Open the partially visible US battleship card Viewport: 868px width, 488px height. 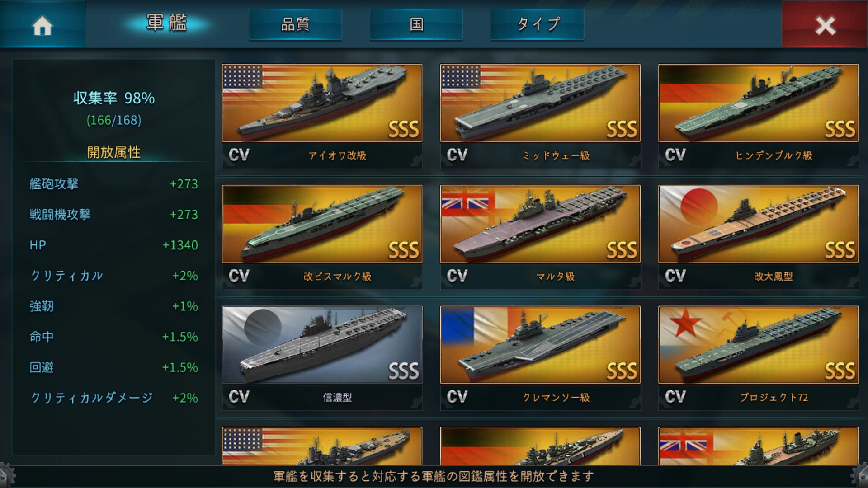coord(322,446)
